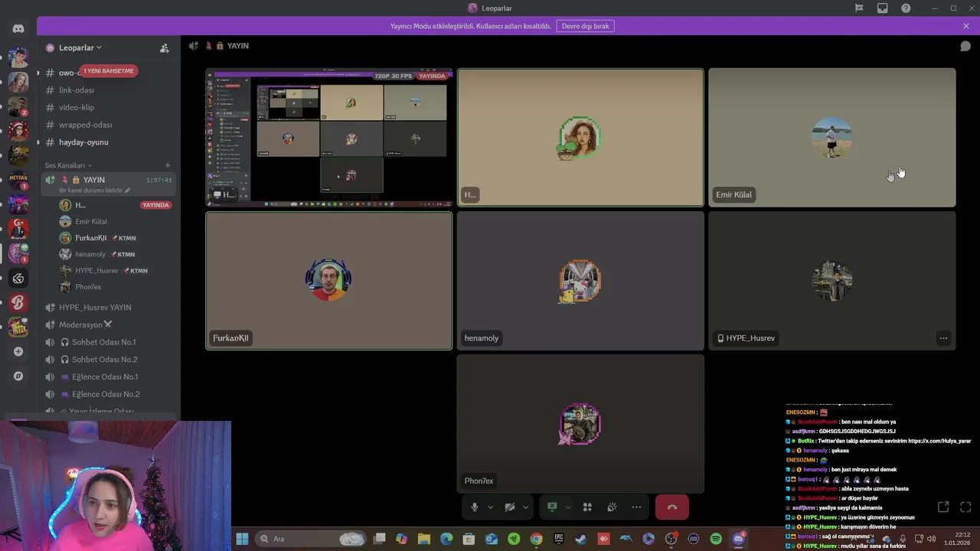980x551 pixels.
Task: Edit channel status 'Bir kanal durumu belirle'
Action: (95, 191)
